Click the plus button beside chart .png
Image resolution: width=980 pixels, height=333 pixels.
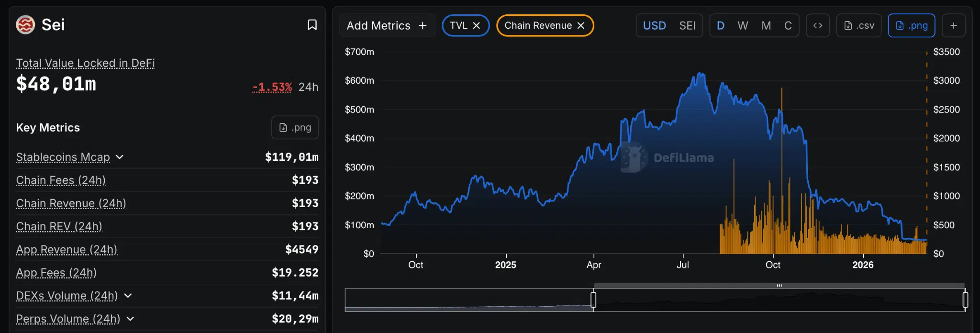coord(954,25)
